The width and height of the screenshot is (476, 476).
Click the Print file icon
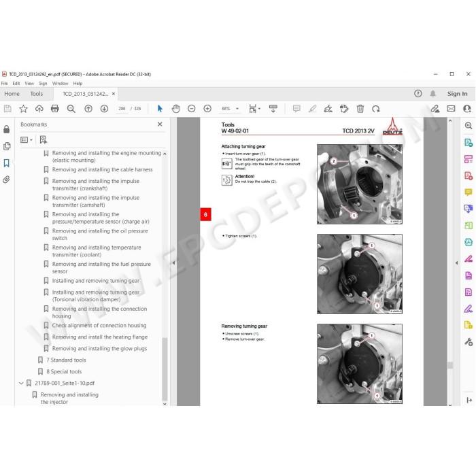pos(55,109)
